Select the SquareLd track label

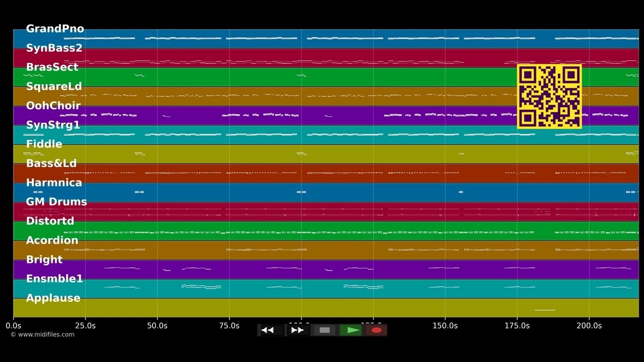54,86
